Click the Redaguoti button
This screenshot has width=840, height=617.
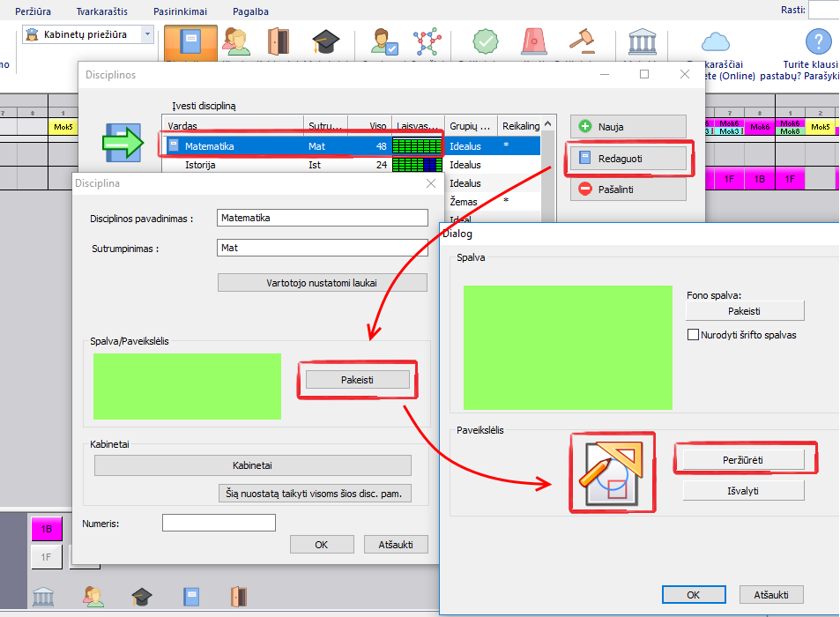tap(628, 158)
